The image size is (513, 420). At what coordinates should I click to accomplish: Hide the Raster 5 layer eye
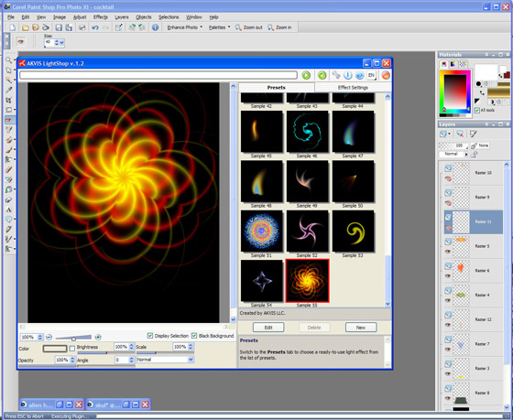(x=448, y=252)
